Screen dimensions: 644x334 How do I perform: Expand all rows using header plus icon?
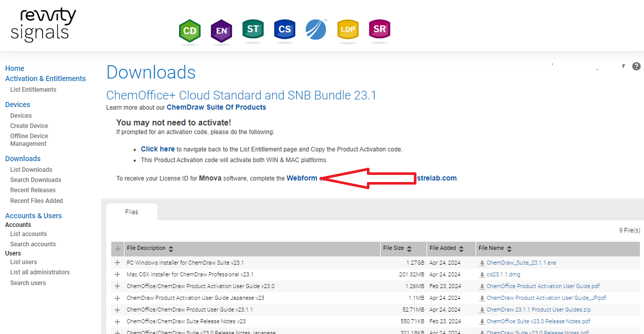pyautogui.click(x=118, y=249)
